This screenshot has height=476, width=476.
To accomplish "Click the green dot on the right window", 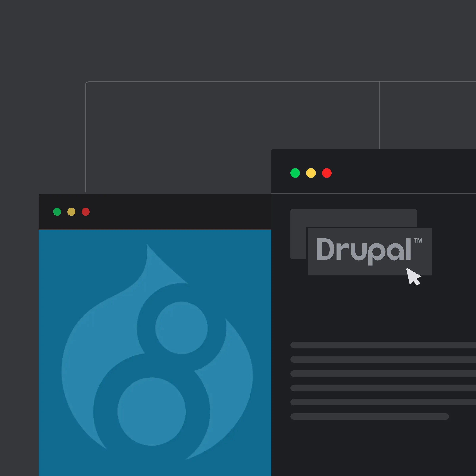I will tap(295, 173).
